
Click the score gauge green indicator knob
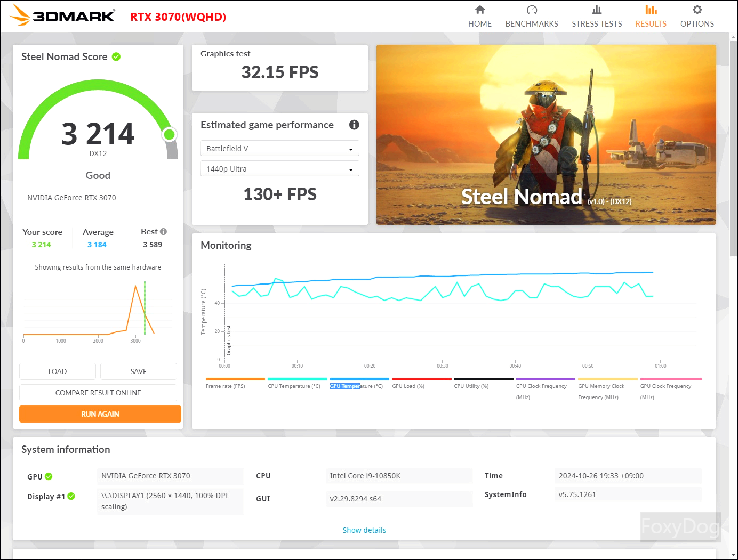170,134
